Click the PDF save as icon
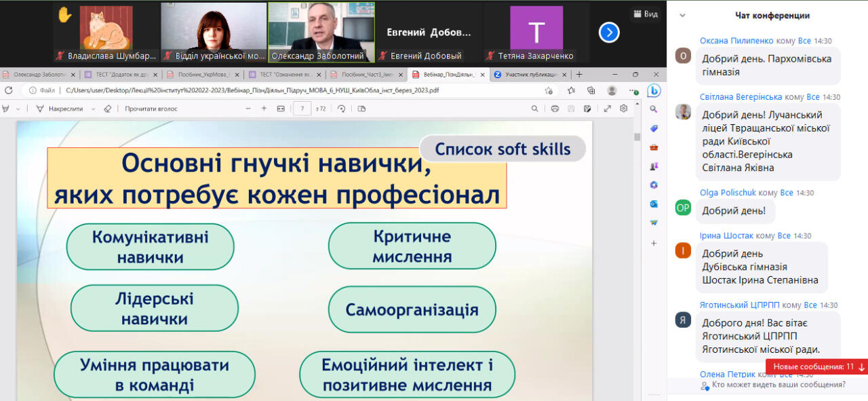The width and height of the screenshot is (868, 401). (x=587, y=109)
